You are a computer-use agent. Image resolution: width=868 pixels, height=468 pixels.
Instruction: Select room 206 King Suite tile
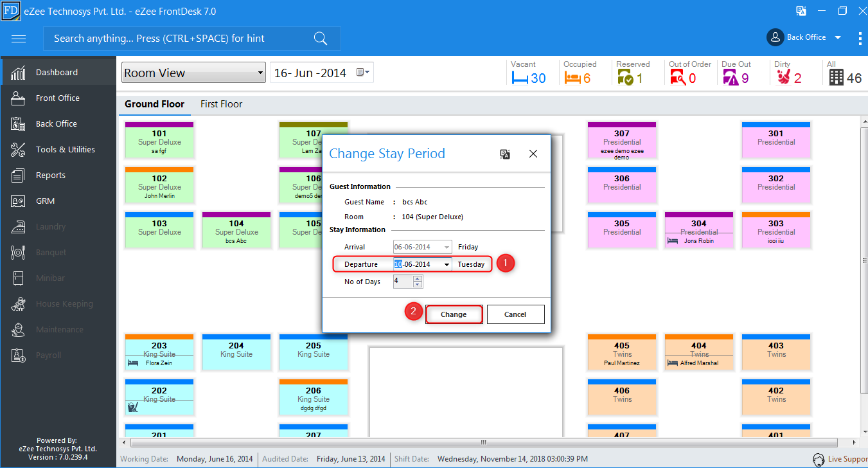point(314,399)
